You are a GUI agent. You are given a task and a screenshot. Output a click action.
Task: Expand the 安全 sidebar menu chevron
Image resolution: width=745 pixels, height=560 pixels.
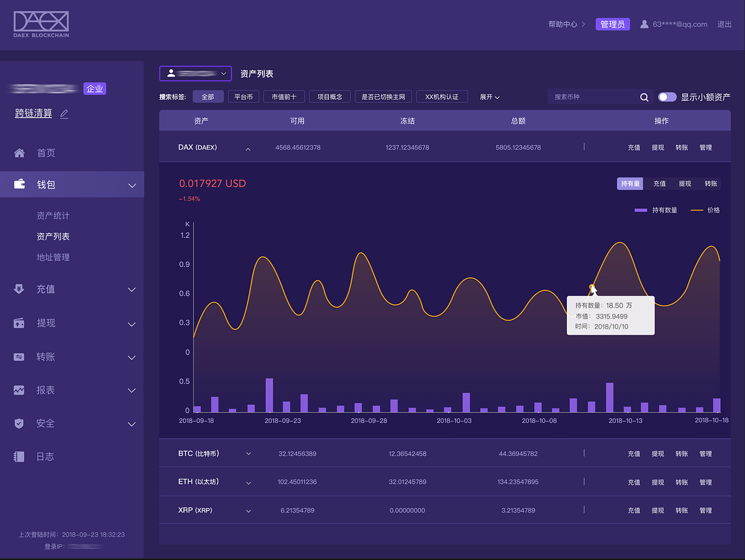click(132, 424)
